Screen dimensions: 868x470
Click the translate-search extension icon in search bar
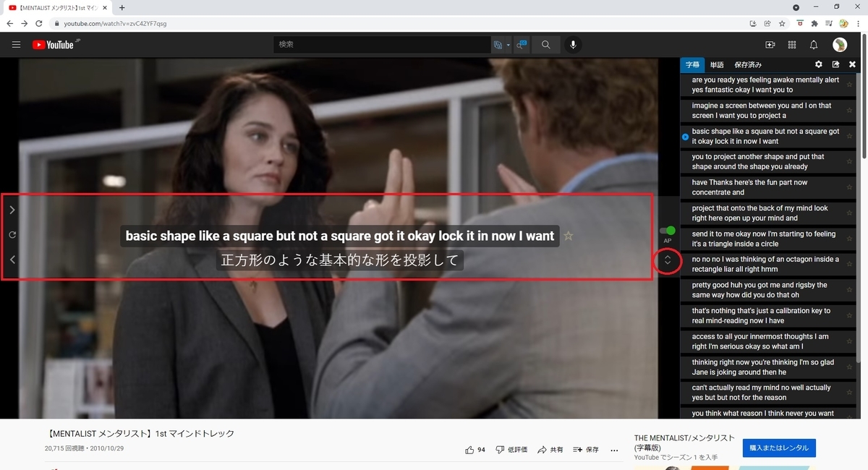click(x=498, y=45)
